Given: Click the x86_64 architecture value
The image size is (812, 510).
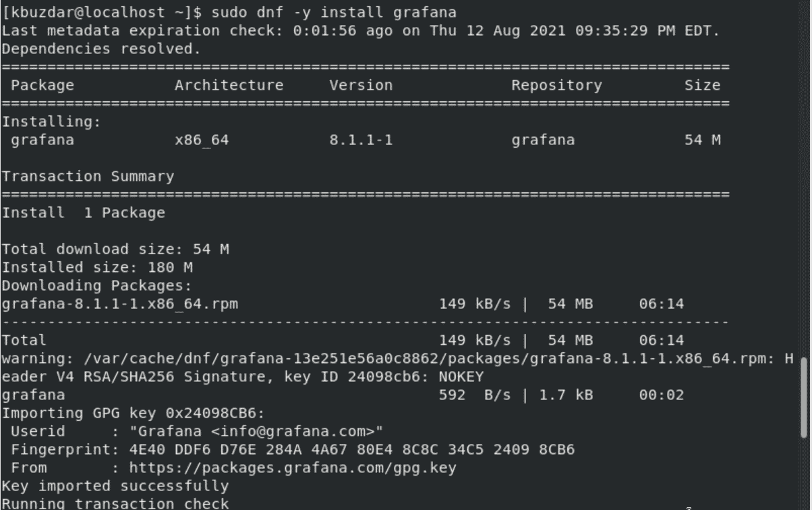Looking at the screenshot, I should tap(202, 140).
